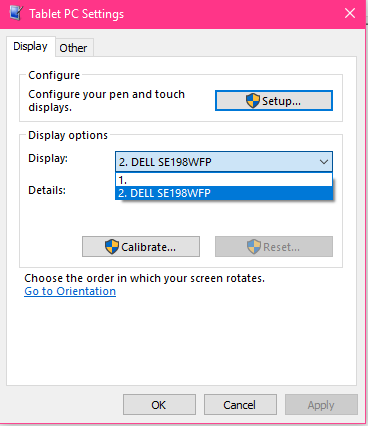This screenshot has width=368, height=426.
Task: Click the Display combo box field
Action: click(224, 162)
